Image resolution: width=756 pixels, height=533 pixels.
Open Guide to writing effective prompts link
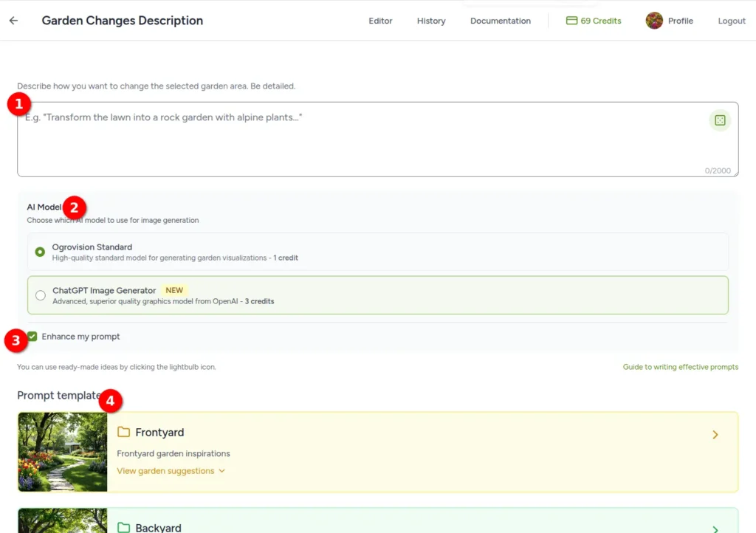(680, 367)
